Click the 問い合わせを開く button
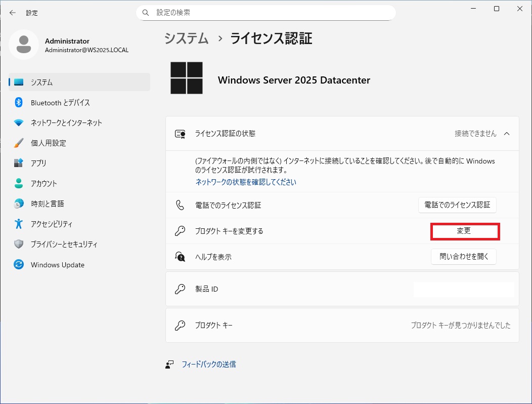Screen dimensions: 532x404 pyautogui.click(x=463, y=257)
